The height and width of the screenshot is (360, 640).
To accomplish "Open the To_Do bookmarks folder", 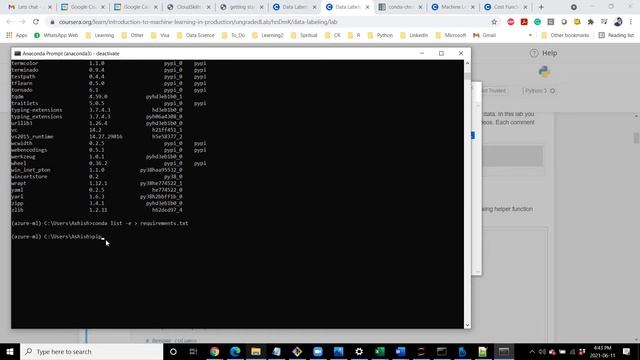I will (233, 36).
